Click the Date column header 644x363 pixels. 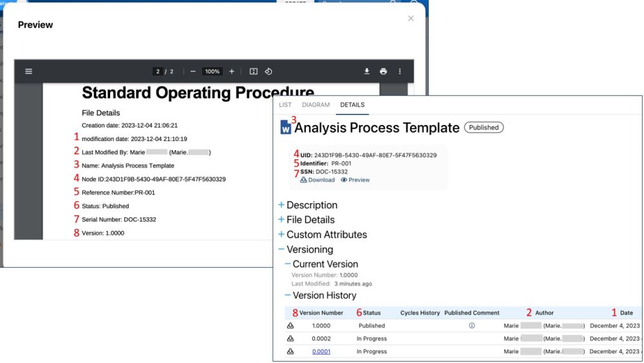click(x=627, y=313)
